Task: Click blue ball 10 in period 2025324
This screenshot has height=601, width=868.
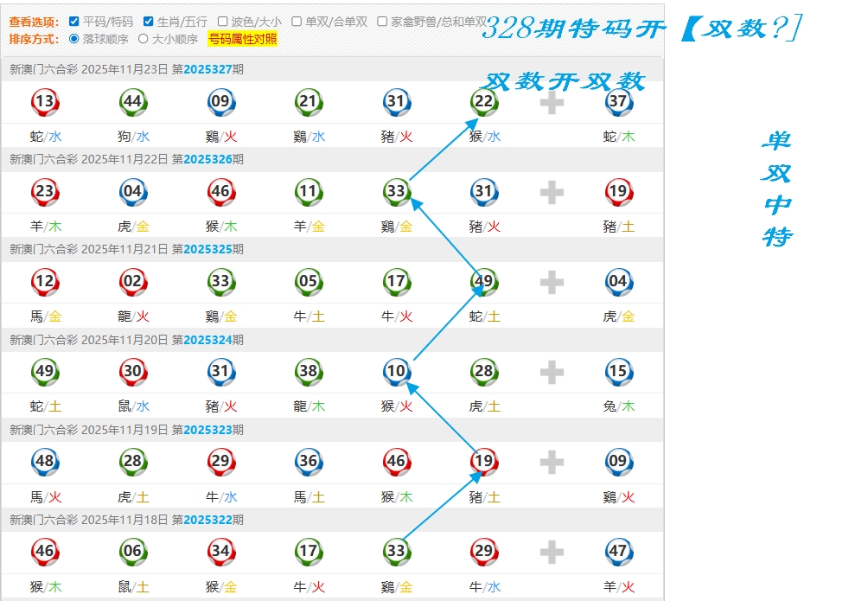Action: 396,372
